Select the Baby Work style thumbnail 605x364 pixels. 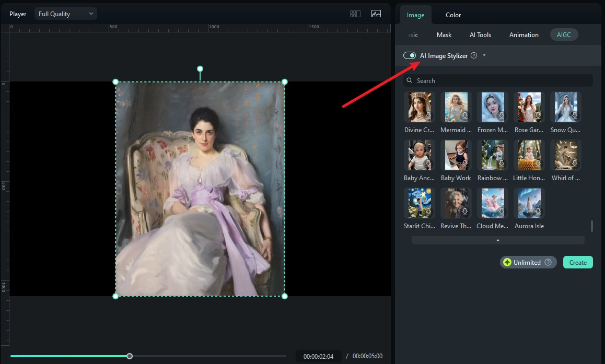(456, 155)
